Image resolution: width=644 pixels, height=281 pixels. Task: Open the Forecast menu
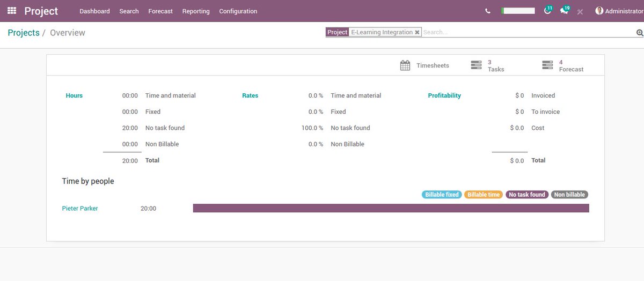(x=160, y=11)
